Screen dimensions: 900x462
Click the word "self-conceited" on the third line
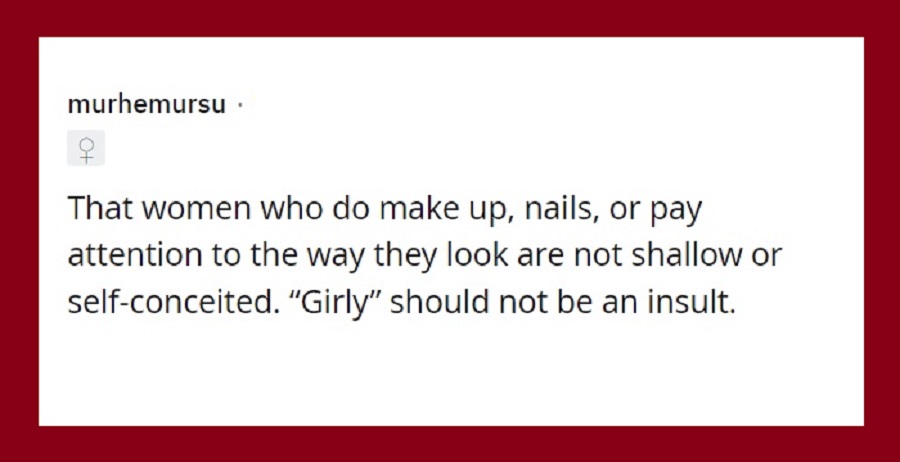[x=174, y=302]
